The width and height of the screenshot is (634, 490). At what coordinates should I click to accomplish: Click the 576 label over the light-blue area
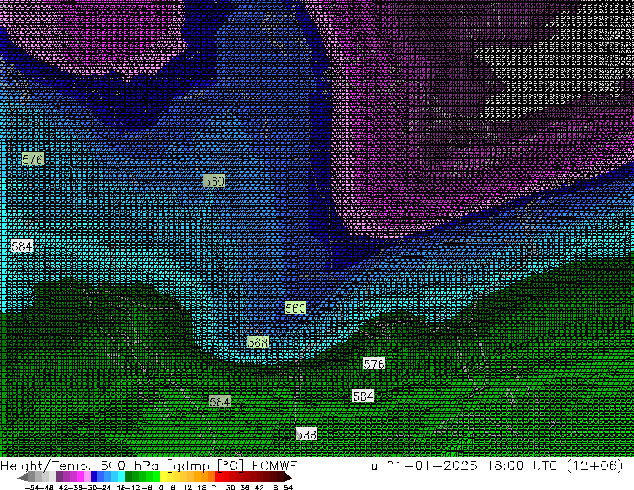pos(32,159)
